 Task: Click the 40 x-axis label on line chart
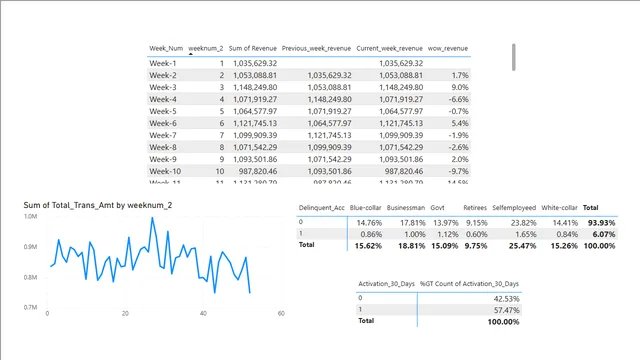point(203,313)
